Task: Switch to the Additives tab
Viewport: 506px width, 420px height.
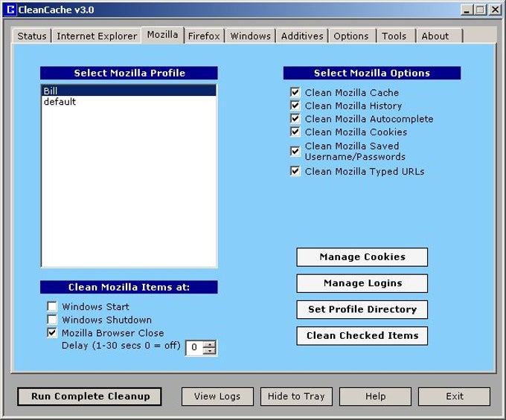Action: (x=302, y=36)
